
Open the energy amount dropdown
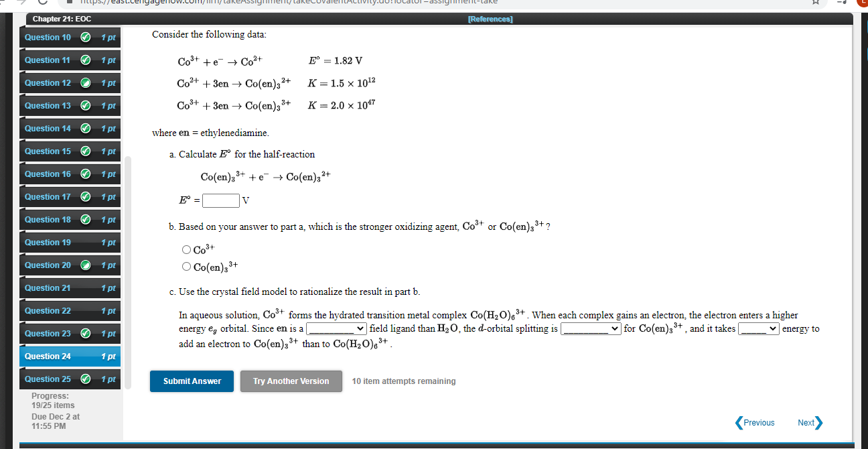759,328
